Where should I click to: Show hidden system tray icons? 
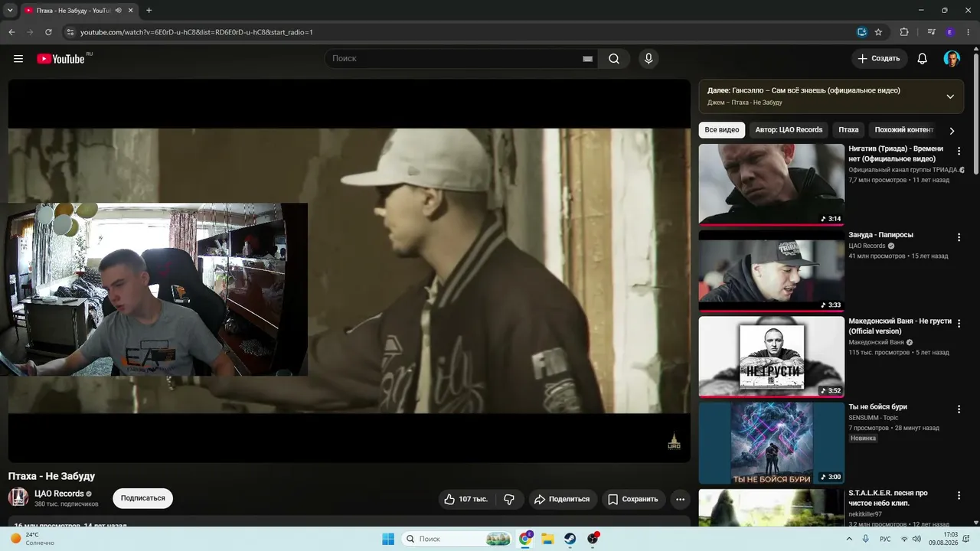(848, 539)
